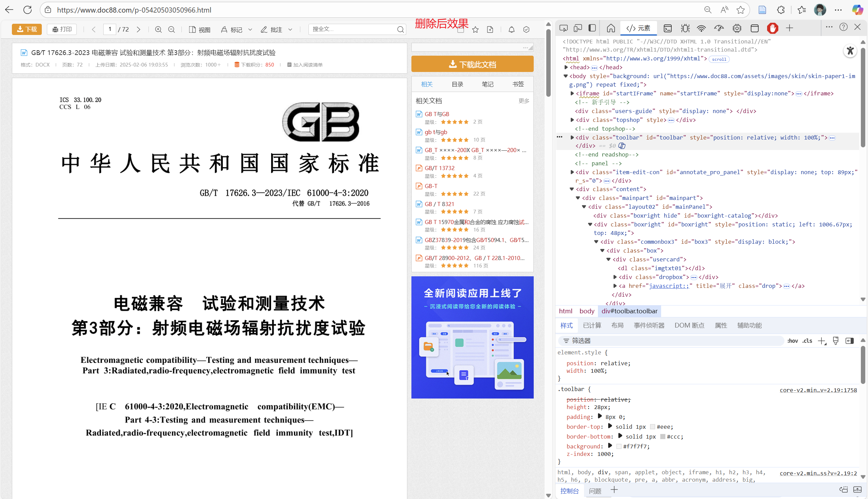Click the add-document icon in toolbar
The height and width of the screenshot is (499, 868).
click(490, 30)
